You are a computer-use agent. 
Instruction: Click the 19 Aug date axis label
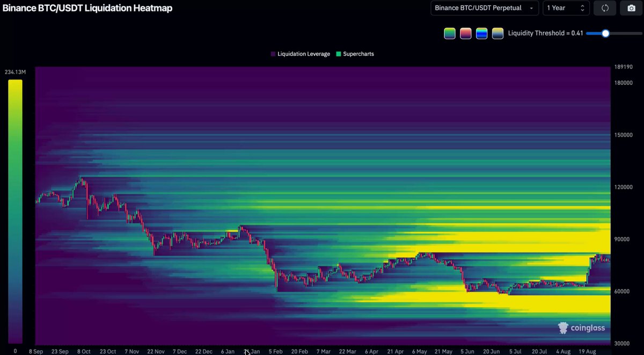pos(587,351)
